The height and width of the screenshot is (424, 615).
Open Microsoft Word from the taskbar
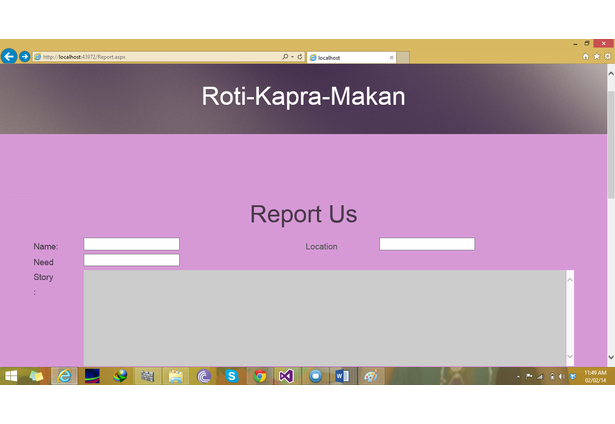point(342,376)
